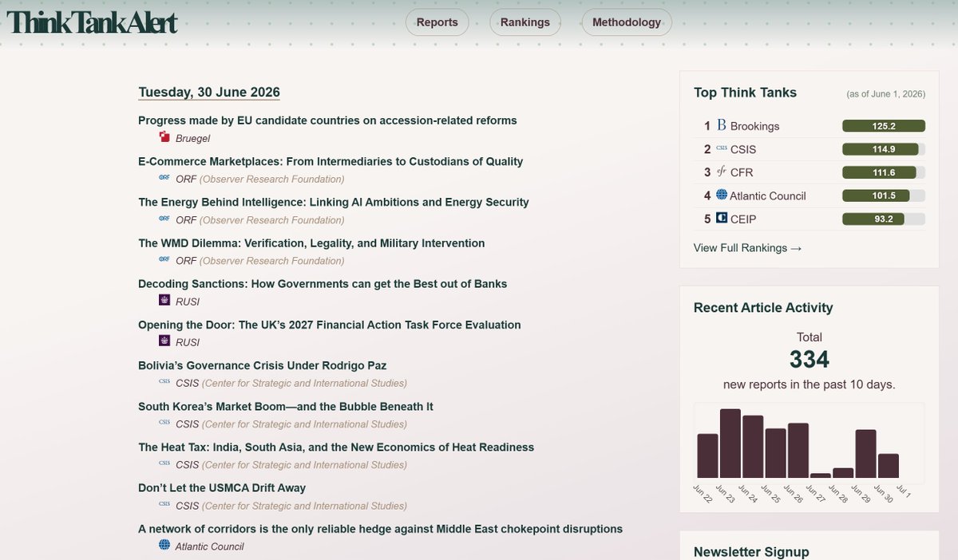
Task: Click the Bruegel source name
Action: (x=192, y=138)
